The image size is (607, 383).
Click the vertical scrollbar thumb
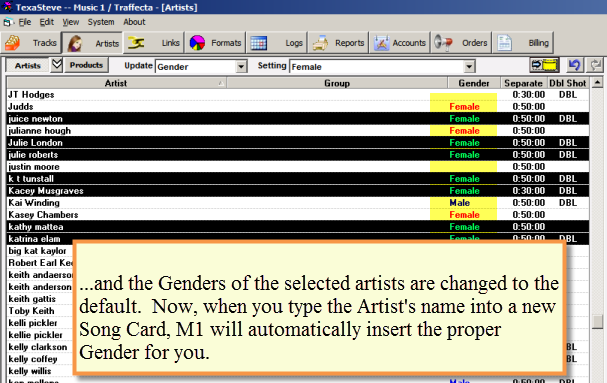597,321
